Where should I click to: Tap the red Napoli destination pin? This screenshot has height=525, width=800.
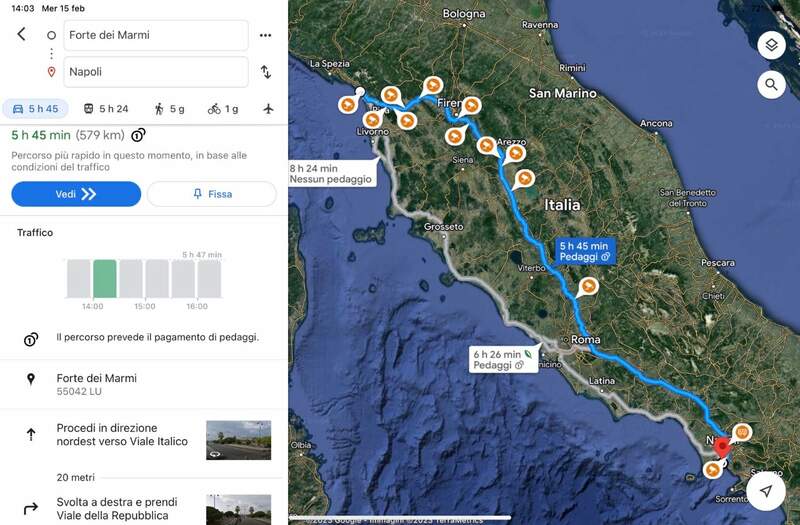[723, 446]
